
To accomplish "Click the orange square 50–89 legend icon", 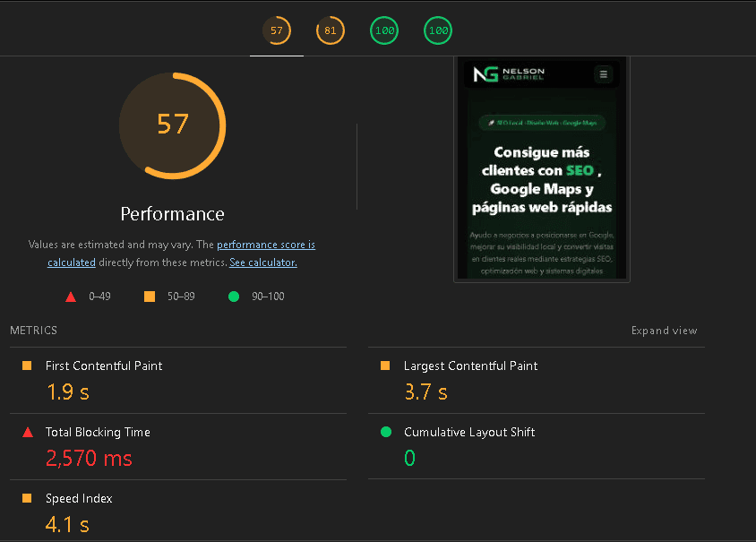I will point(150,297).
